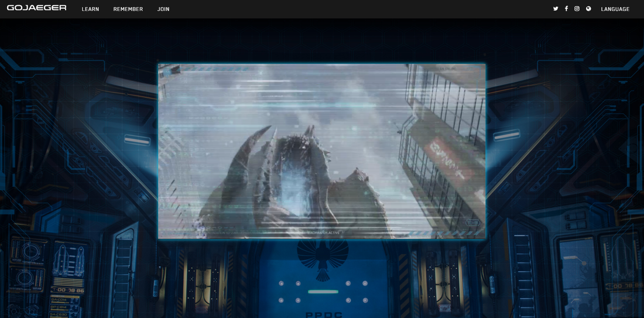
Task: Open the Instagram page icon
Action: coord(577,9)
